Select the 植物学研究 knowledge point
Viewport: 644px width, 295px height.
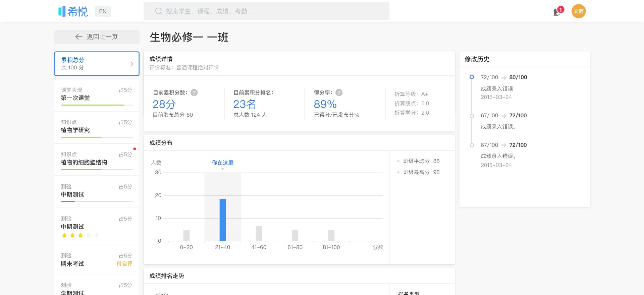coord(97,127)
